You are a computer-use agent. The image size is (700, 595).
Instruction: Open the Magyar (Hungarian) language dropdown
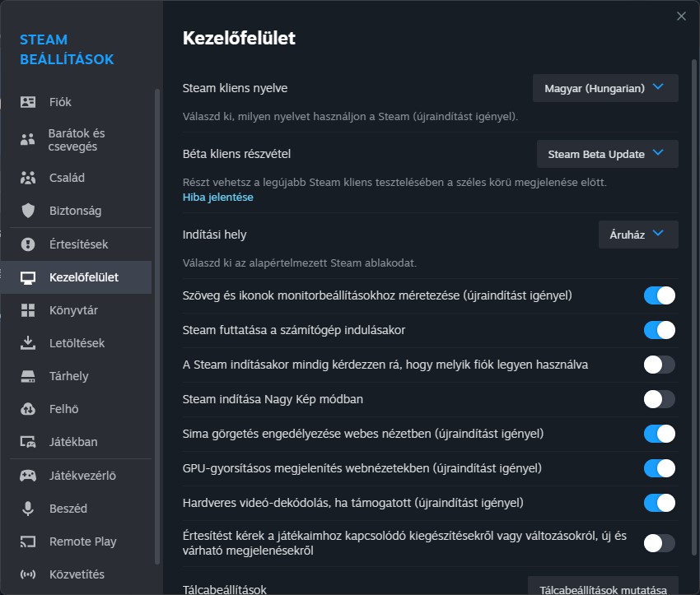[x=605, y=88]
